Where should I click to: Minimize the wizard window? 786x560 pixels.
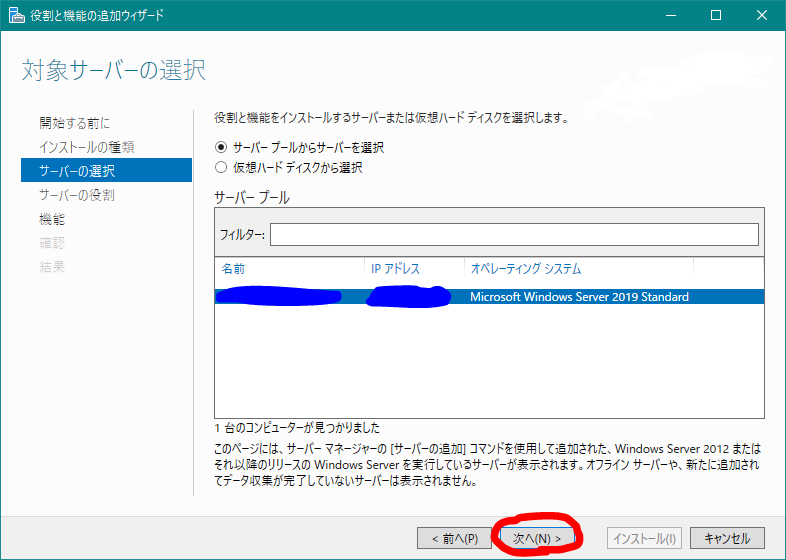pos(671,15)
